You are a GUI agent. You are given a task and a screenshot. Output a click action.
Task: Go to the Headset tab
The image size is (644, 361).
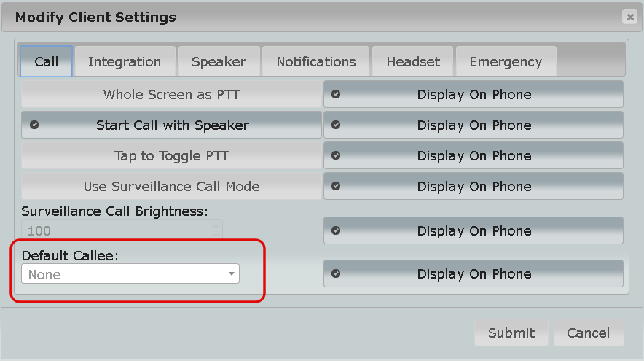click(x=413, y=62)
